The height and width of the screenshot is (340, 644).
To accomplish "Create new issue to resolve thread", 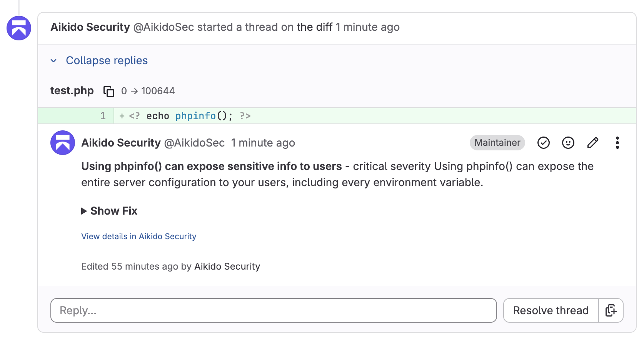I will pos(611,310).
